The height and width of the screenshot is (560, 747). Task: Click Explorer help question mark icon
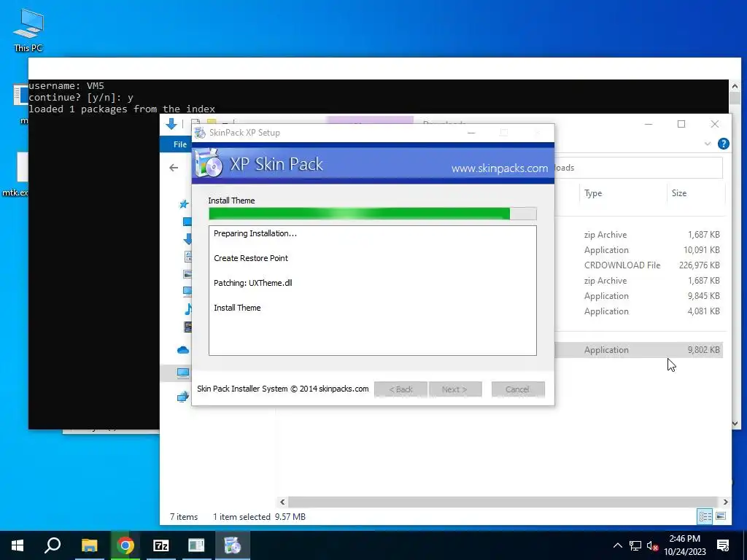(x=723, y=144)
